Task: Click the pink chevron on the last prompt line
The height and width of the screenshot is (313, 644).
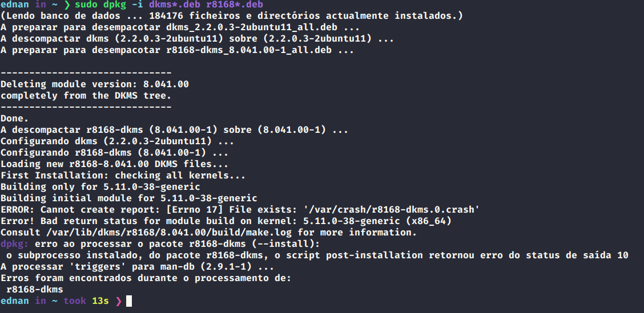Action: tap(118, 301)
